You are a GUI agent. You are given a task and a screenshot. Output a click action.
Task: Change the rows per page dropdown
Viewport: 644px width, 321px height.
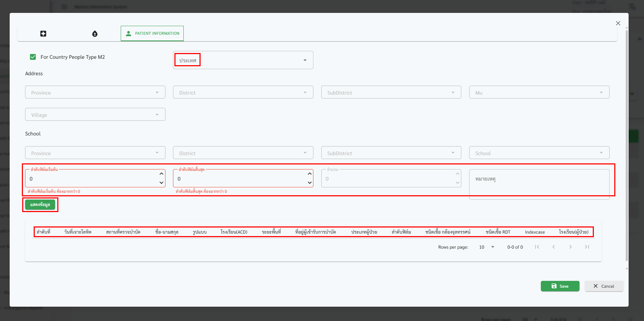(487, 247)
